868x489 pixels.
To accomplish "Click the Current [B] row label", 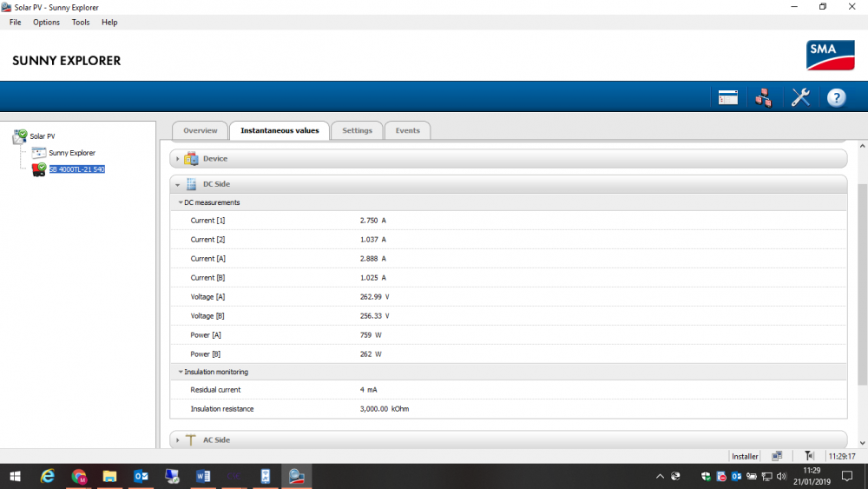I will (x=207, y=278).
